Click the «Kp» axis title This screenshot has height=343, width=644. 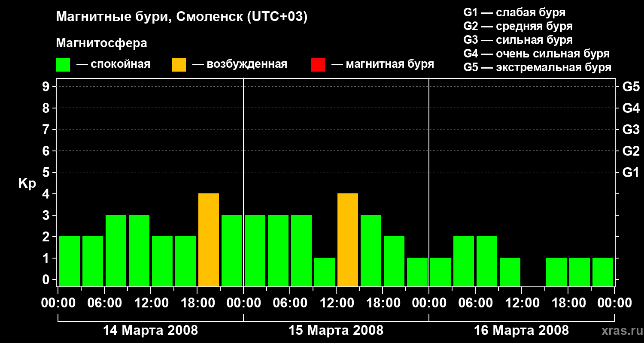27,184
